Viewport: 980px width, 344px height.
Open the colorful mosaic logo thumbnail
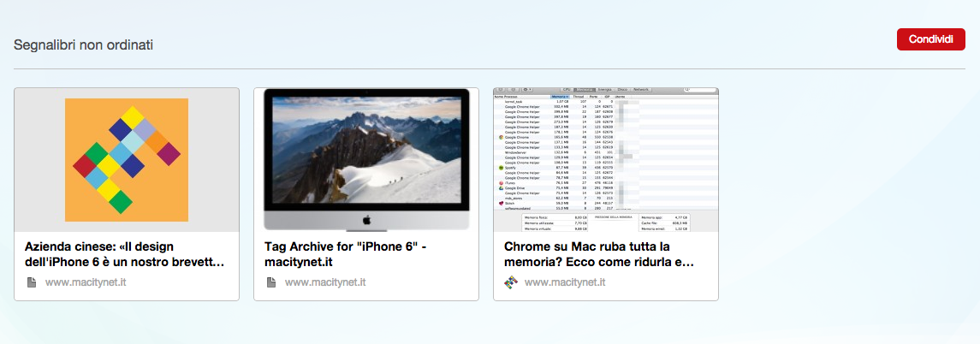[x=127, y=160]
